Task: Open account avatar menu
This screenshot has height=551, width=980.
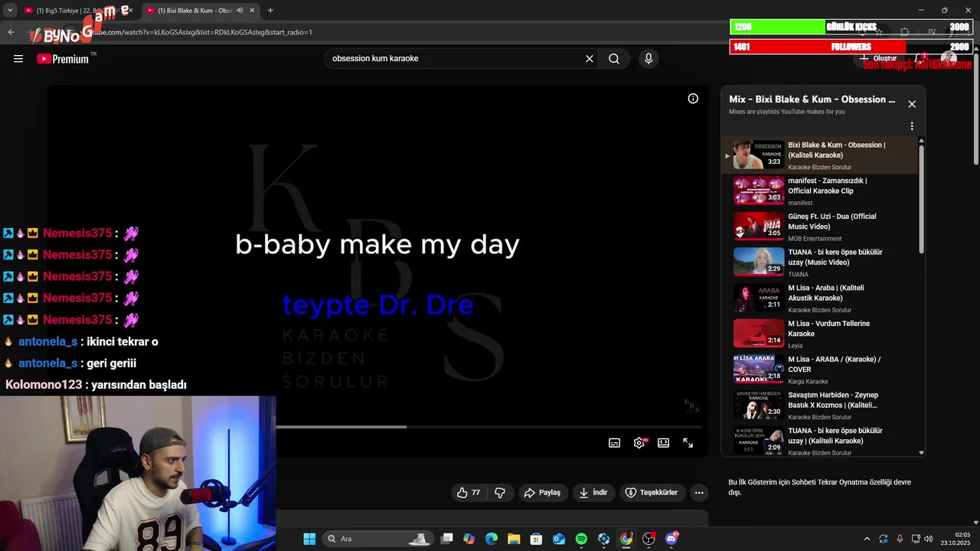Action: (x=949, y=58)
